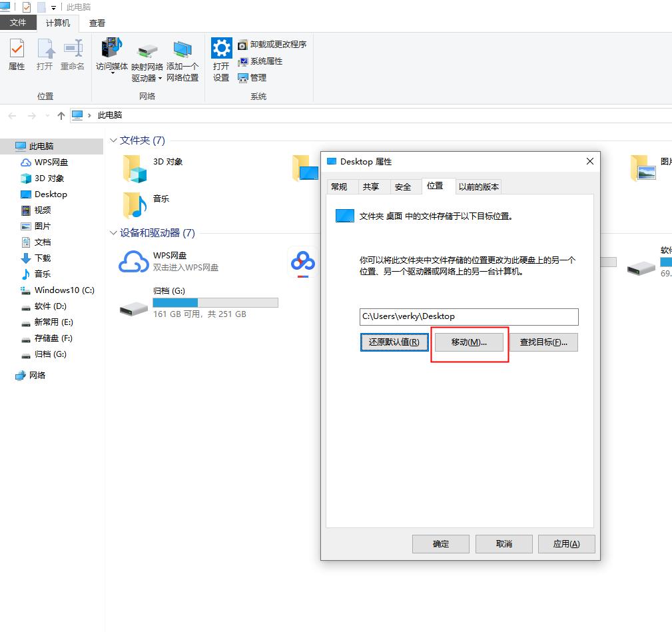This screenshot has height=632, width=672.
Task: Open the quick access toolbar dropdown
Action: (x=53, y=8)
